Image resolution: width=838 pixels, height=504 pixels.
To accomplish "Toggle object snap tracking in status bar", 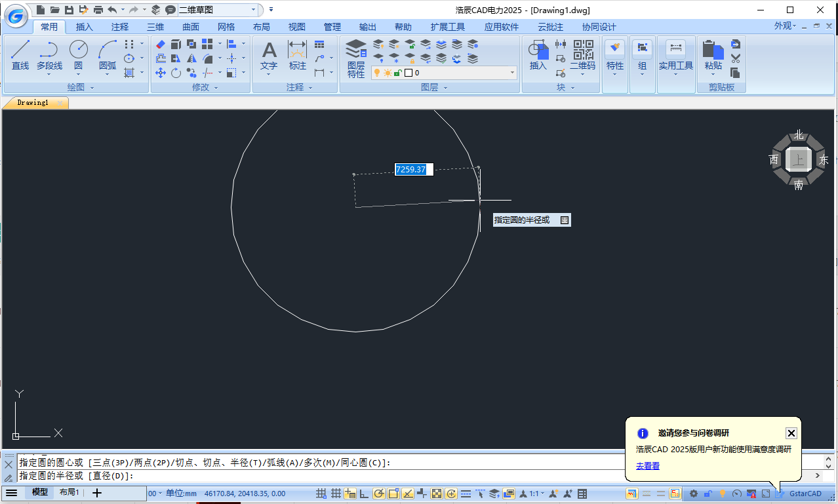I will [x=408, y=494].
